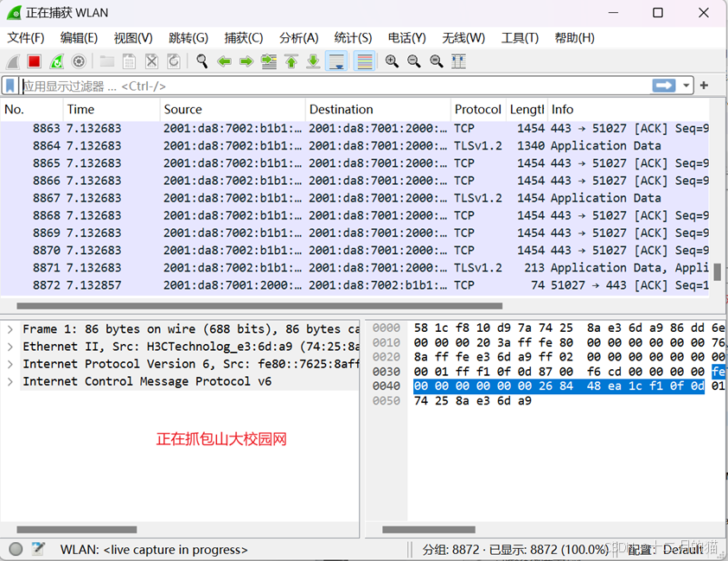Open the 跳转(G) menu

[188, 38]
